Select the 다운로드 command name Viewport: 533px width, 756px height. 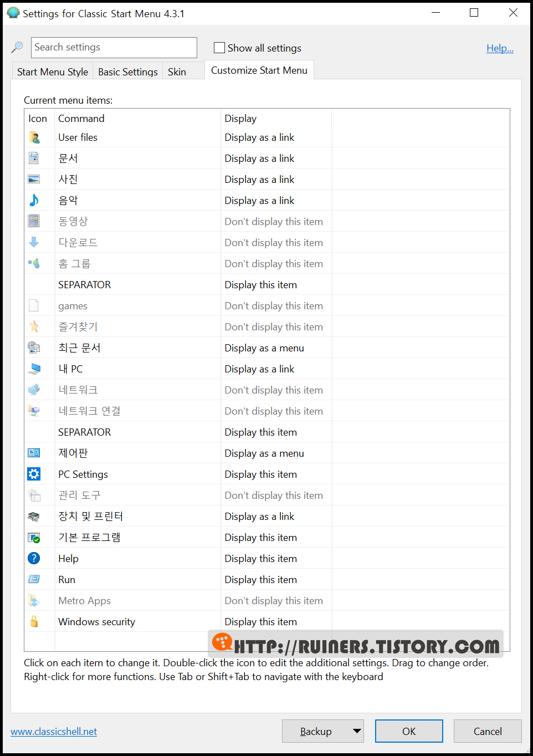click(x=78, y=243)
